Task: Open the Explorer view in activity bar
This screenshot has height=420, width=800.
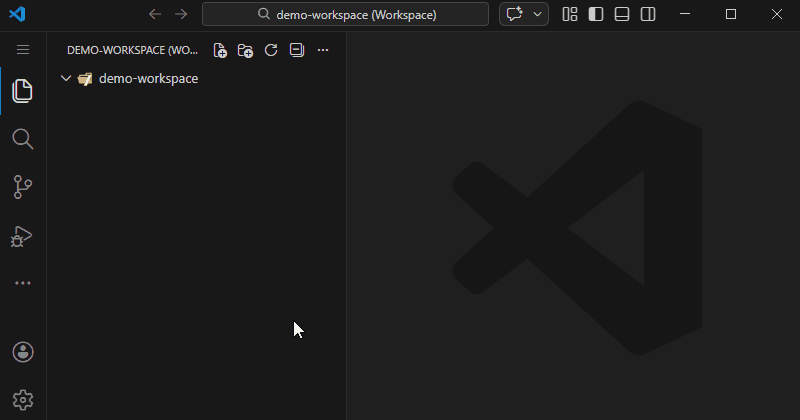Action: pyautogui.click(x=22, y=91)
